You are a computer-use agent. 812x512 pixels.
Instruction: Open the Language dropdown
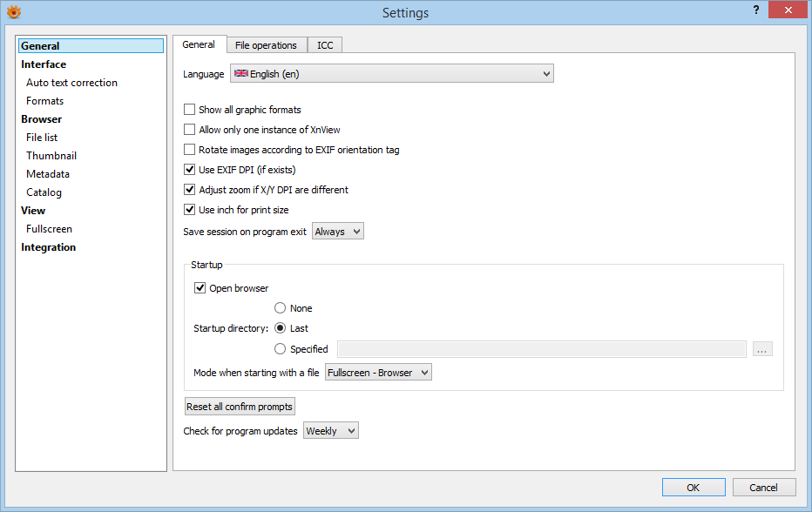pos(391,74)
